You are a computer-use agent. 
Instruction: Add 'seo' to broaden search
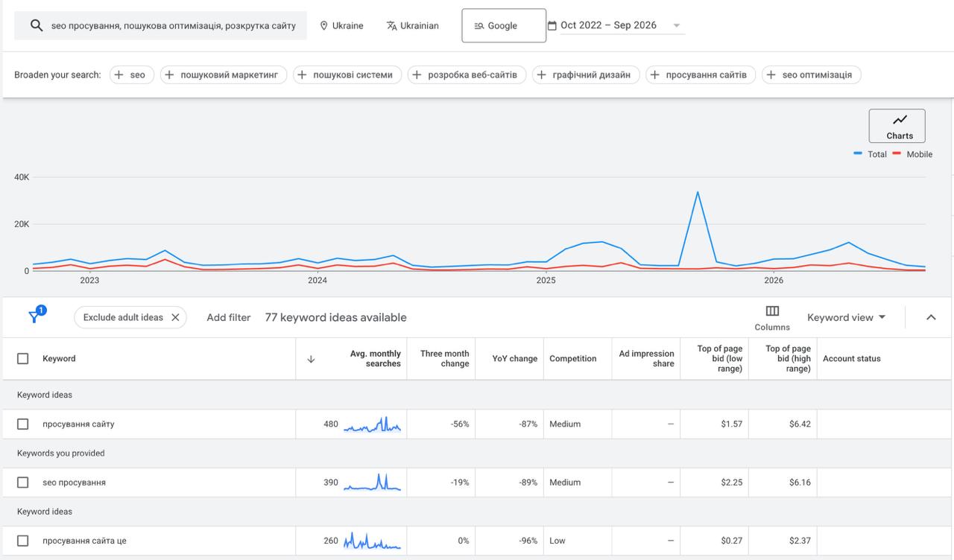click(132, 74)
